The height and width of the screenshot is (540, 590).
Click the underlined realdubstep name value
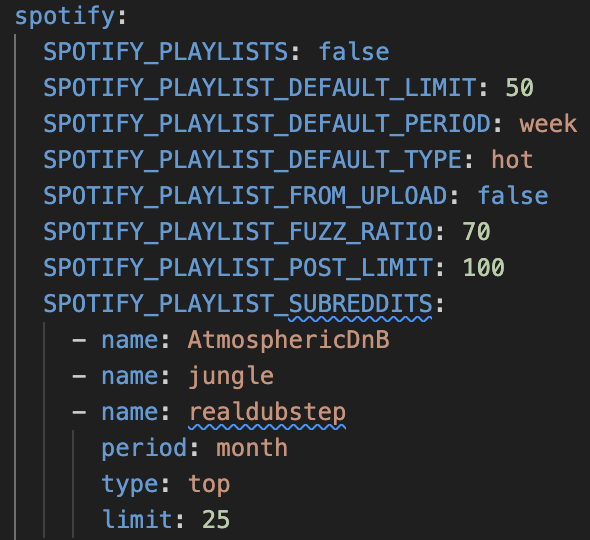tap(267, 412)
